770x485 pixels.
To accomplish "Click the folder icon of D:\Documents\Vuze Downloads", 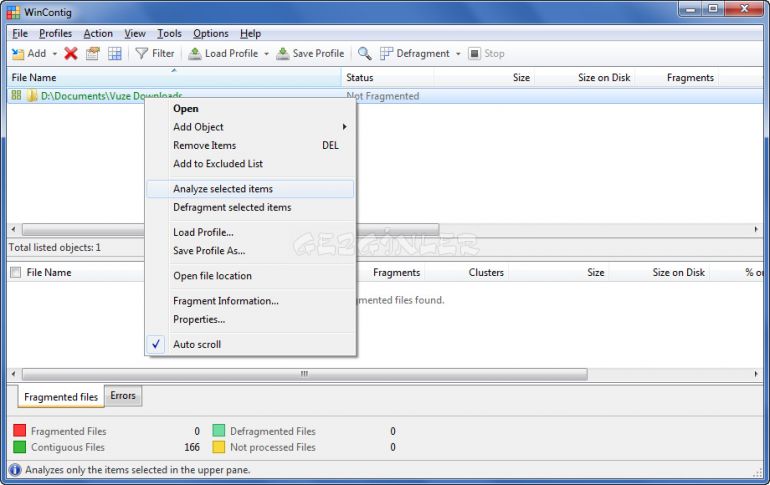I will point(32,96).
